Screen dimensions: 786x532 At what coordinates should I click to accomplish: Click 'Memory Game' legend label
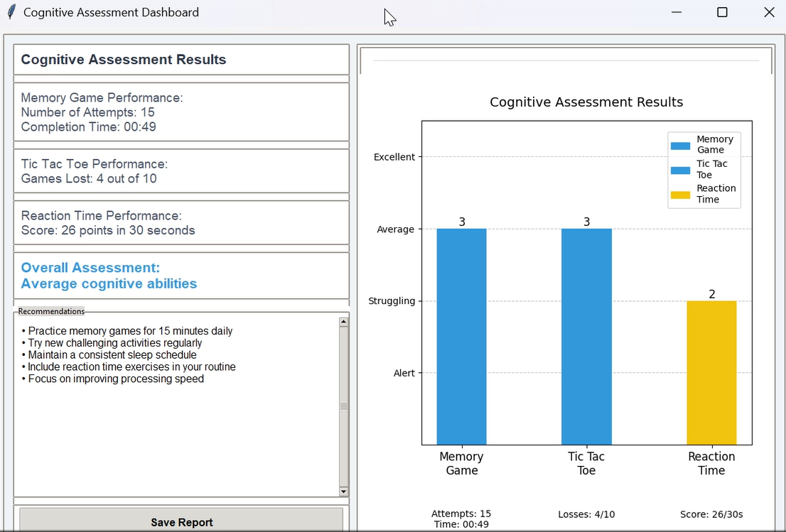coord(715,144)
